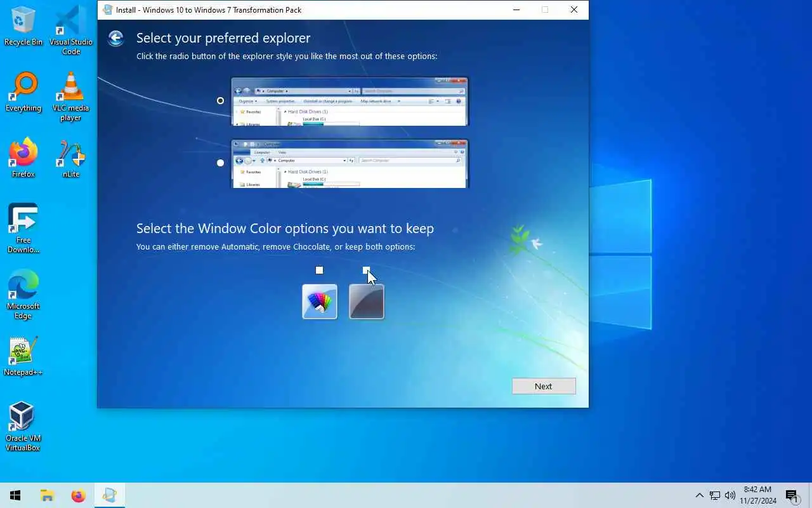Launch VLC media player shortcut
The image size is (812, 508).
71,97
